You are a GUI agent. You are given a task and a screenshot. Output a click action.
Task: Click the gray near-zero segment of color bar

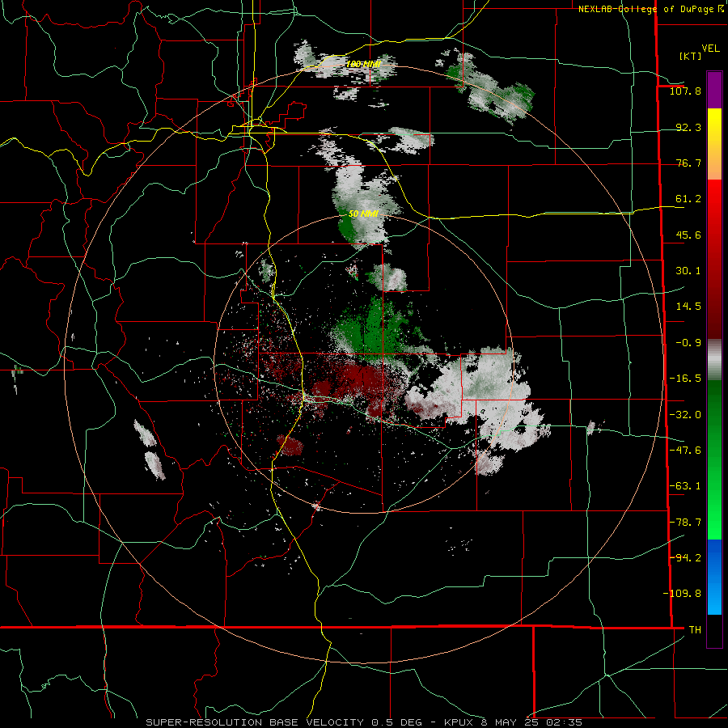(714, 360)
